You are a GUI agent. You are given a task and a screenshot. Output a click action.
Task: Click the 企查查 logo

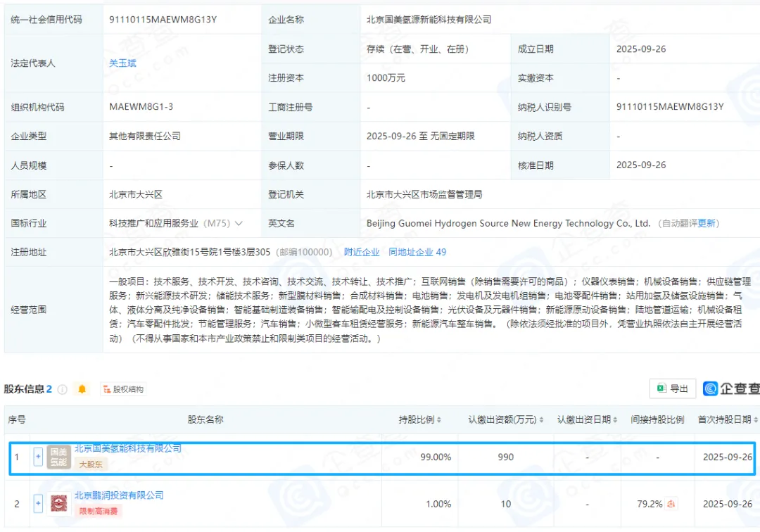pos(731,388)
